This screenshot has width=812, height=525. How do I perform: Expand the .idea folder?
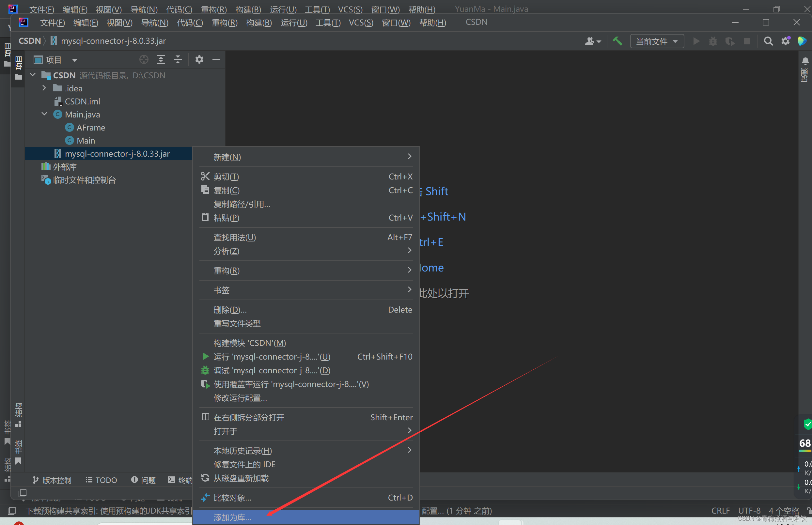[x=44, y=88]
